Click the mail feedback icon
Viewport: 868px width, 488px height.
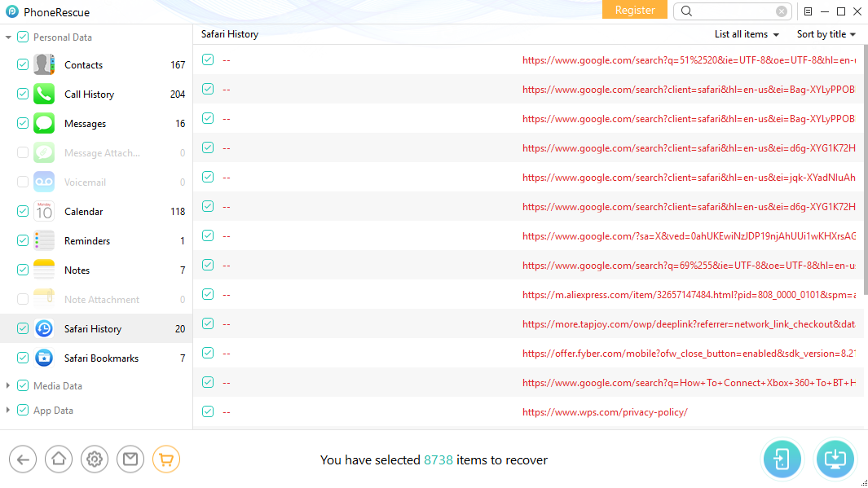tap(130, 459)
